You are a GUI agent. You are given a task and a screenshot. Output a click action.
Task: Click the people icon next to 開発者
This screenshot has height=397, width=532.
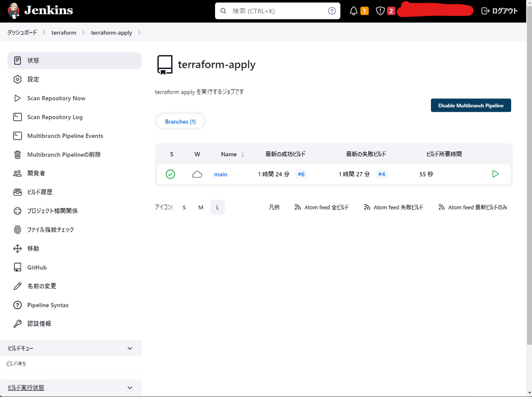pos(17,173)
